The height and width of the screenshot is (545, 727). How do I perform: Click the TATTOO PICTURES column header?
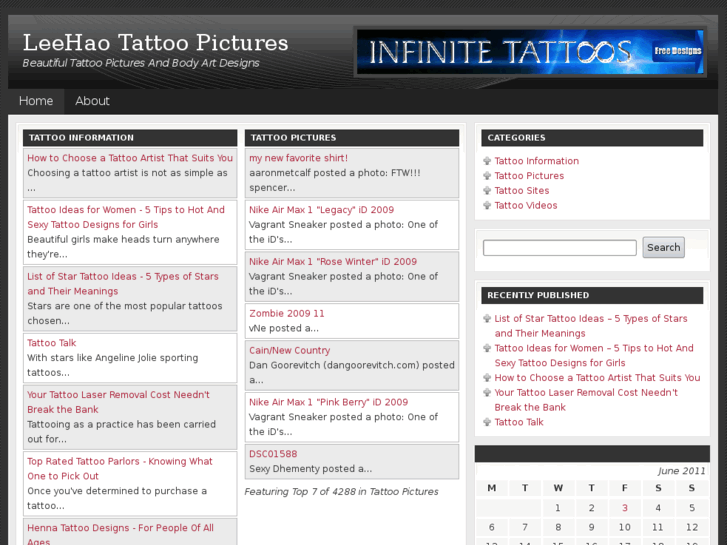352,138
